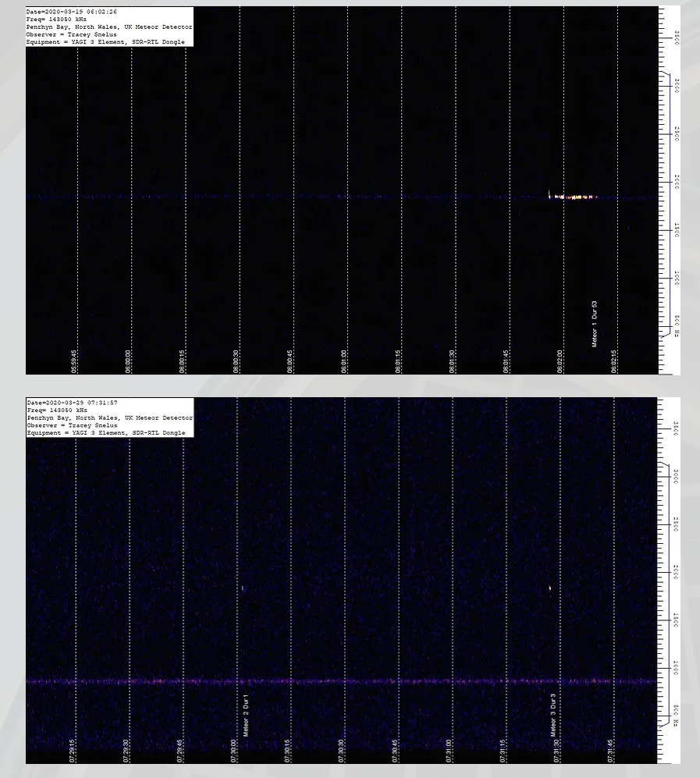Click the faint meteor blip above 07:30:00

click(x=243, y=588)
